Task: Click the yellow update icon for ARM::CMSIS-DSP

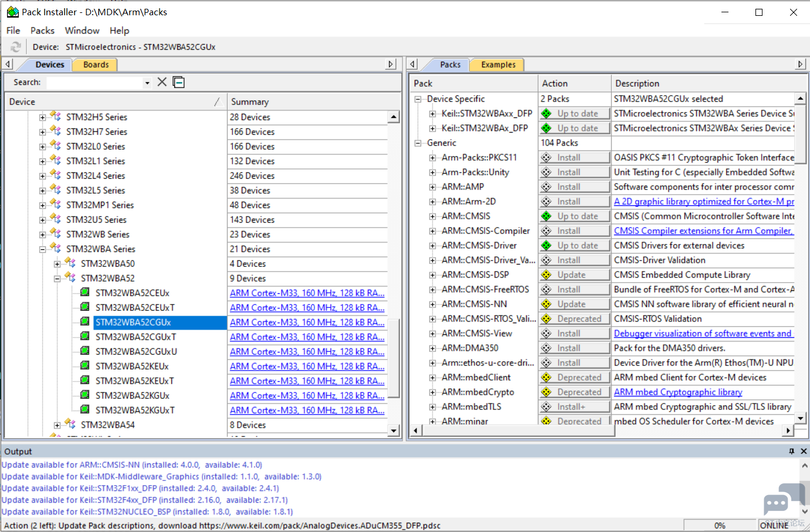Action: click(x=547, y=275)
